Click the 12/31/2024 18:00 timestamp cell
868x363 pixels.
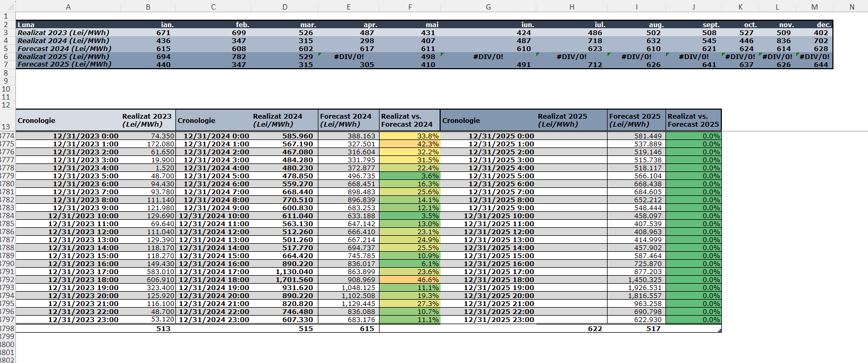214,280
